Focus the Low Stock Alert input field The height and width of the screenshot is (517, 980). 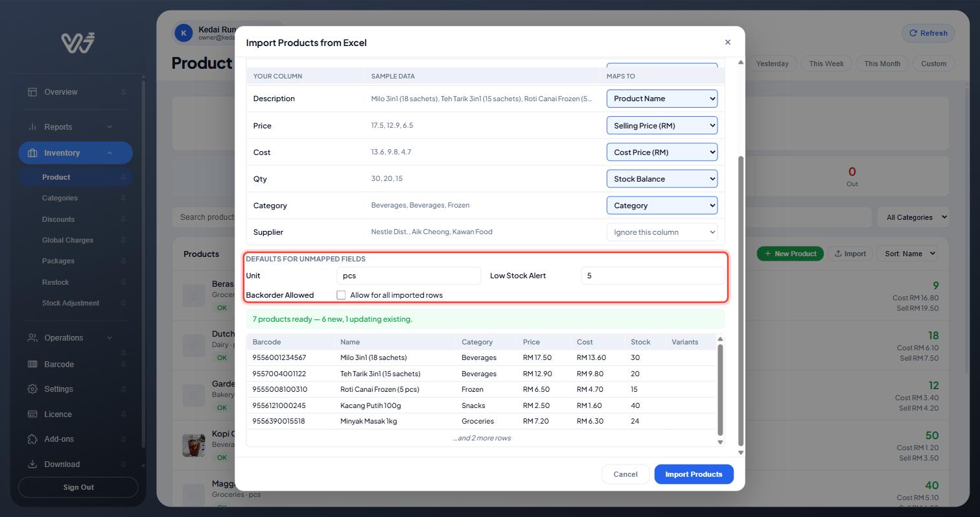[653, 276]
